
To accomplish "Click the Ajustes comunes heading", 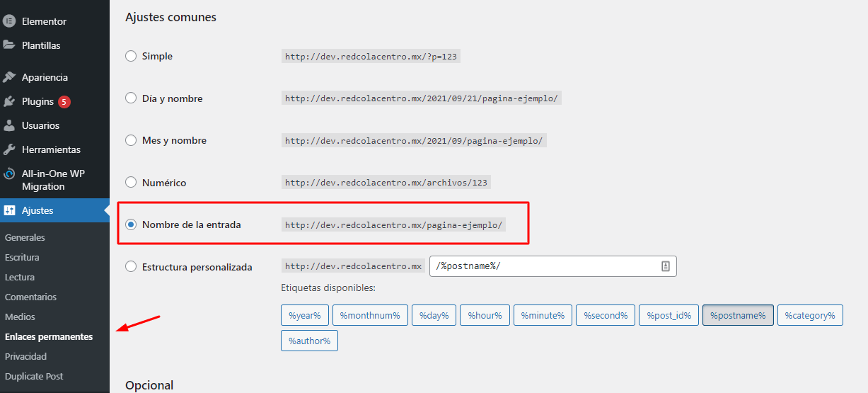I will point(170,17).
